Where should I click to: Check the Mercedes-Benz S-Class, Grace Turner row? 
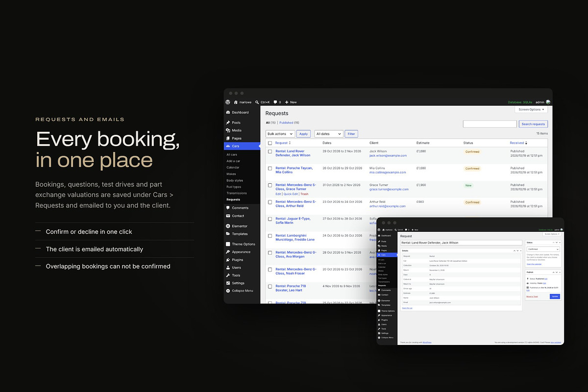270,185
